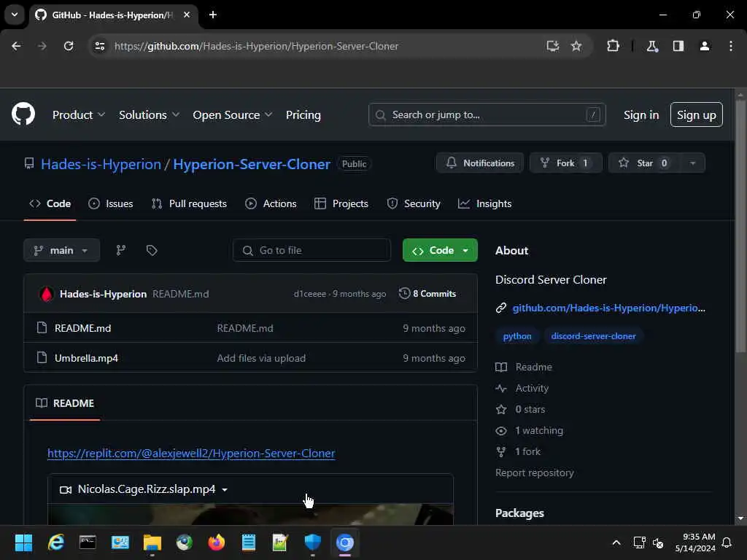Open the command prompt taskbar icon
747x560 pixels.
[88, 542]
